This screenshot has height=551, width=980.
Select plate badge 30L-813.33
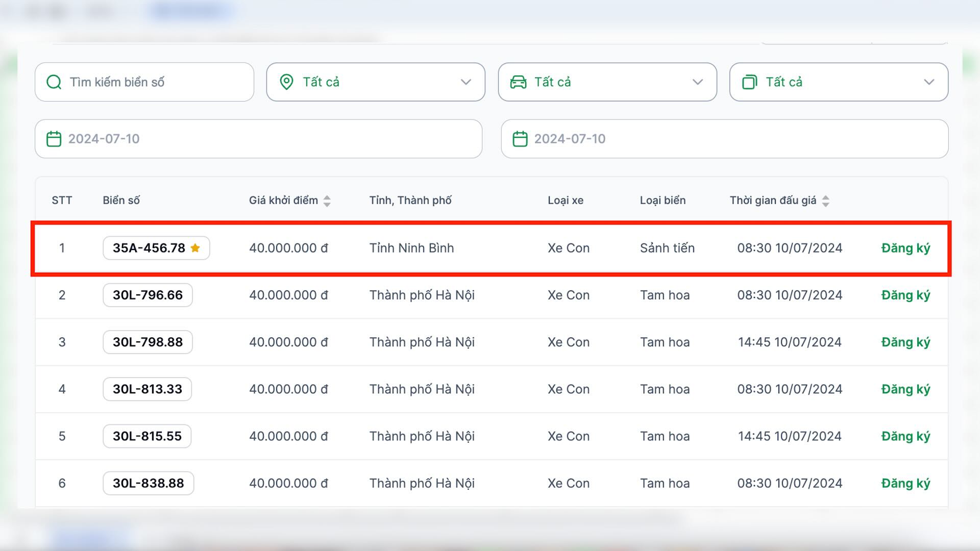tap(147, 389)
